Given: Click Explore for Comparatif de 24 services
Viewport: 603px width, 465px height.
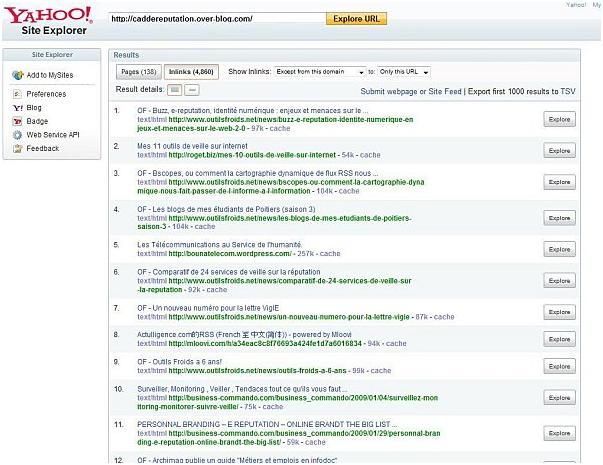Looking at the screenshot, I should [x=560, y=281].
